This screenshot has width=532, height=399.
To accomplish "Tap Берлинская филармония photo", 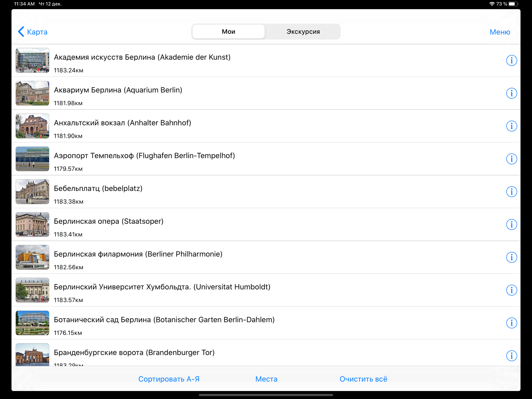I will coord(33,257).
